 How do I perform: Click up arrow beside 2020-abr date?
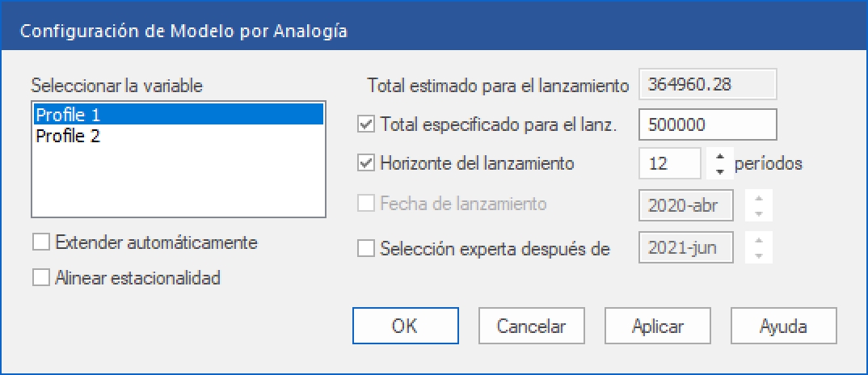point(759,197)
